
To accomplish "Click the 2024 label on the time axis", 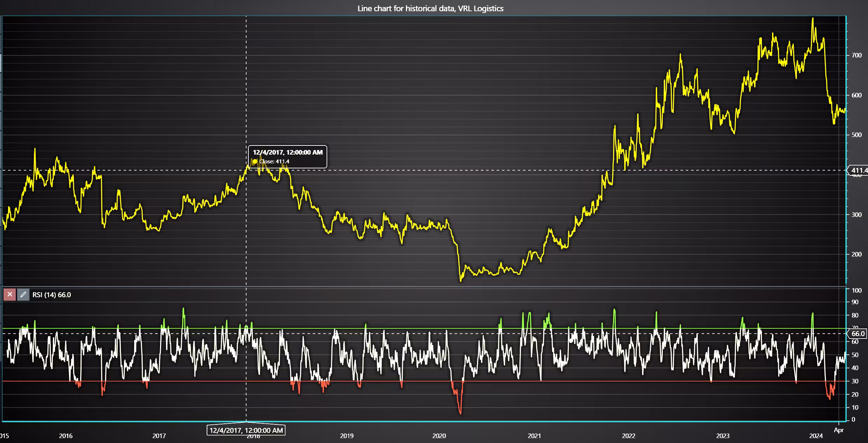I will (816, 436).
